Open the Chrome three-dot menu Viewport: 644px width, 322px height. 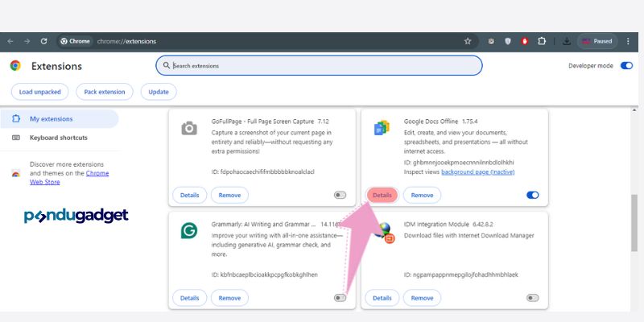click(x=628, y=41)
